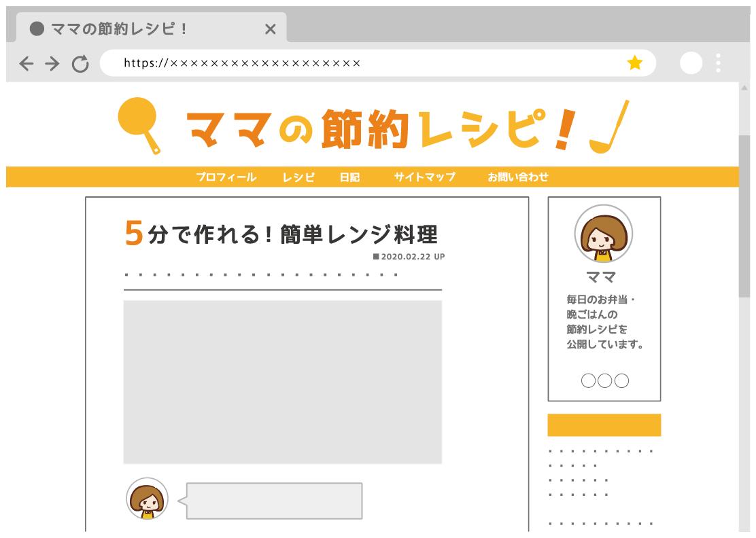Open the three-dot browser menu

[x=719, y=63]
